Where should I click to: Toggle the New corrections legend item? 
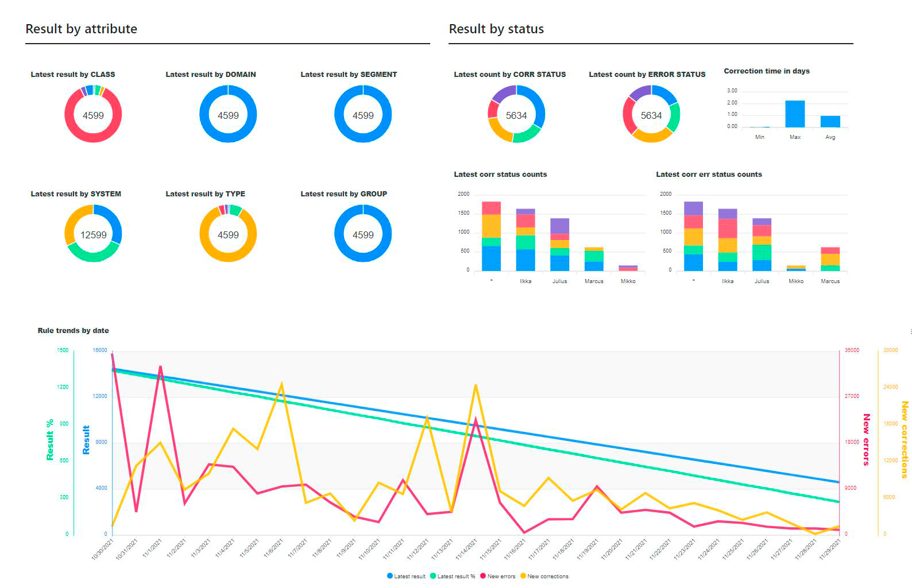(544, 576)
